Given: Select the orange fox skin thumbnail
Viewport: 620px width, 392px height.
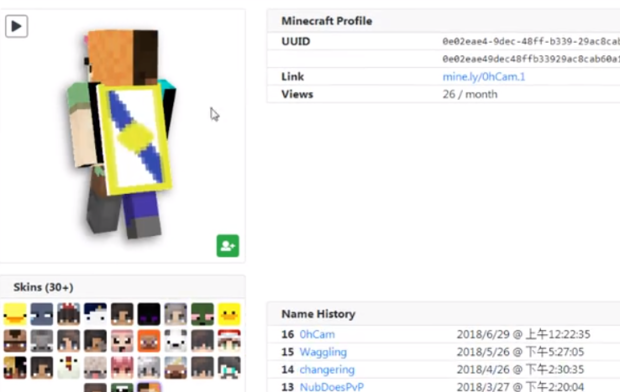Looking at the screenshot, I should [149, 341].
